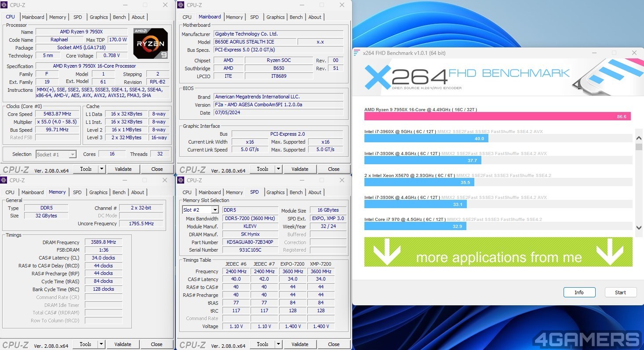
Task: Click the Bus Speed value 99.71 MHz
Action: click(x=58, y=130)
